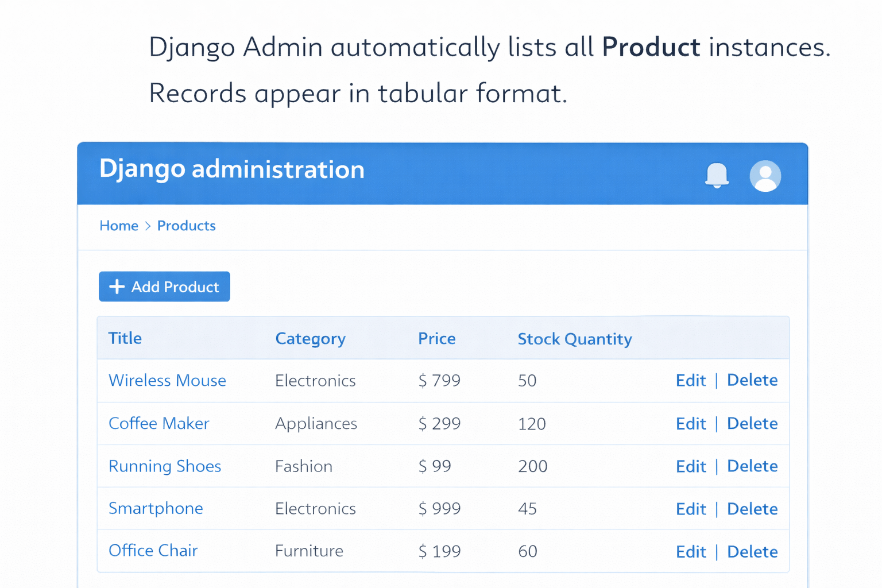The height and width of the screenshot is (588, 882).
Task: Select Electronics in the Smartphone row
Action: coord(315,509)
